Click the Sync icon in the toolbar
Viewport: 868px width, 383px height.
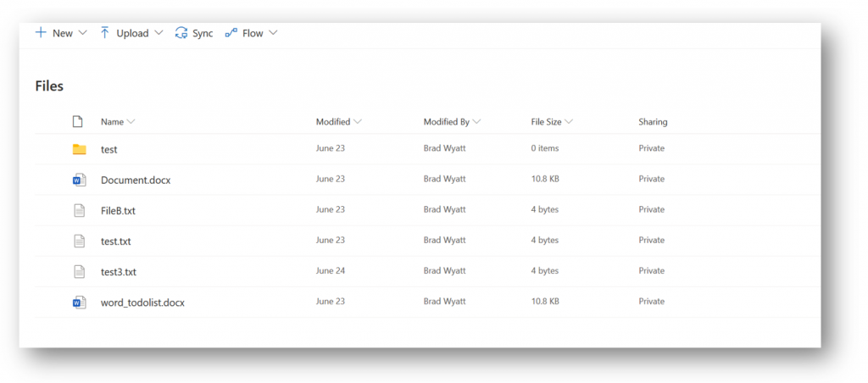tap(181, 33)
